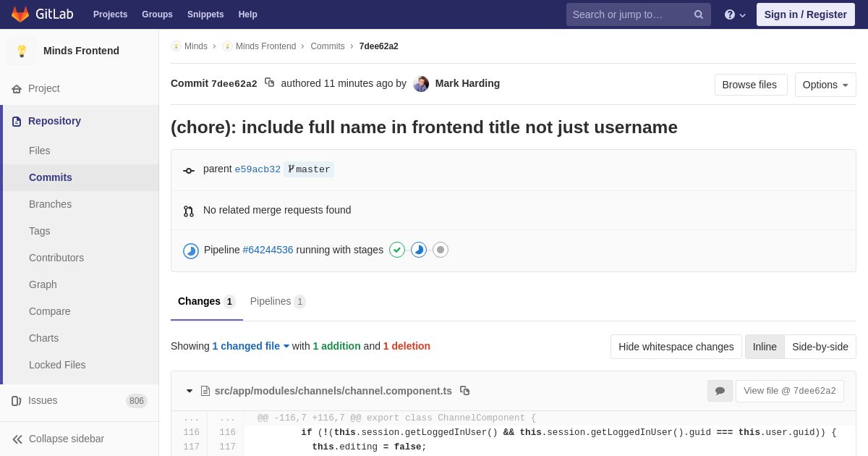Open Compare in the sidebar
The width and height of the screenshot is (868, 456).
tap(80, 311)
